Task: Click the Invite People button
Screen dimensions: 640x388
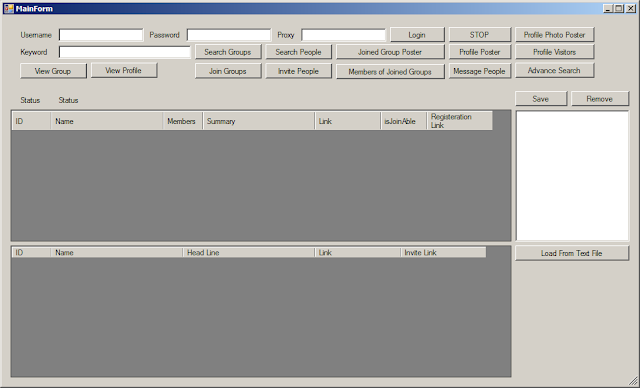Action: coord(298,71)
